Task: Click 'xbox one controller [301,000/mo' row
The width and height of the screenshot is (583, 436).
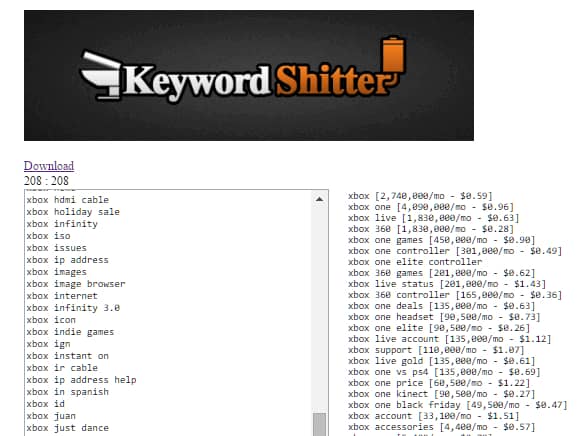Action: [x=455, y=251]
